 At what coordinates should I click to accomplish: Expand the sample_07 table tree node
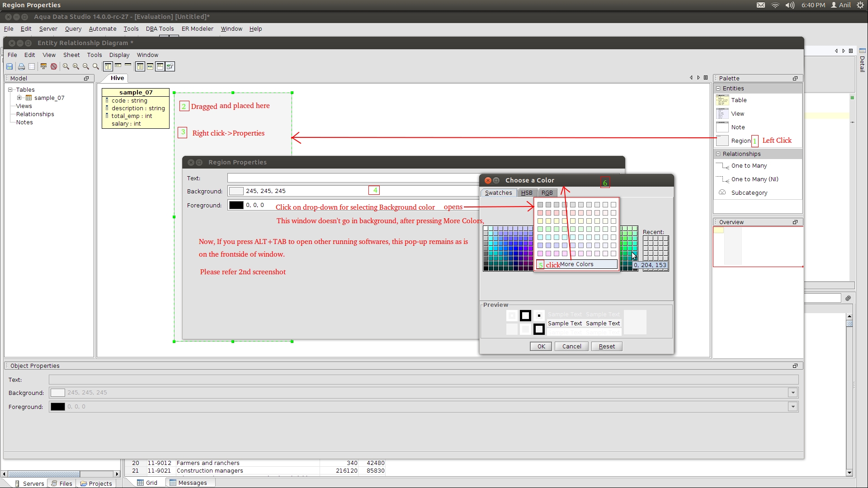tap(19, 98)
